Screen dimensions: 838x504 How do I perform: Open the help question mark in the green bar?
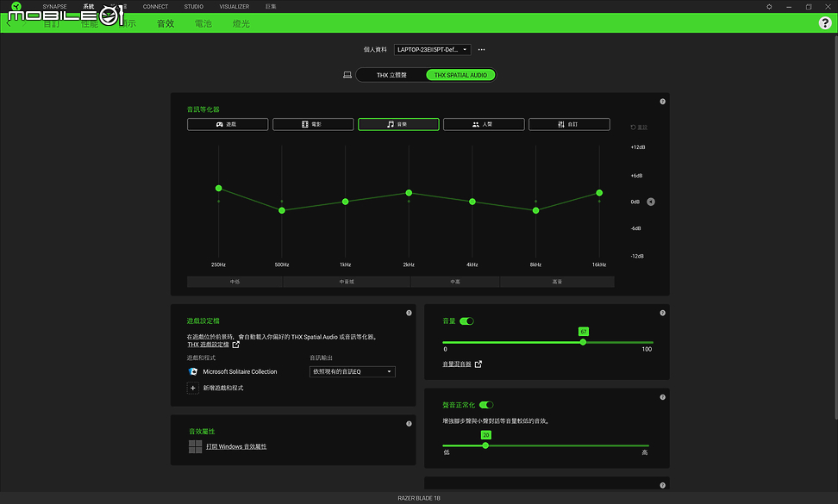coord(825,23)
